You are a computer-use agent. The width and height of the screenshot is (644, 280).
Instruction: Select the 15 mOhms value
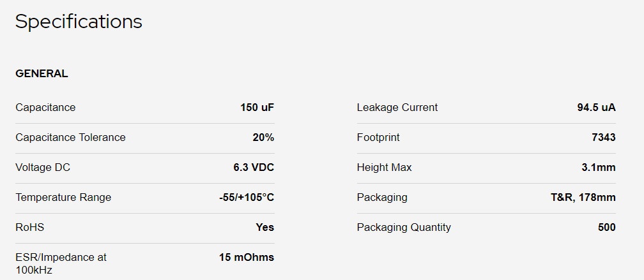pos(247,258)
